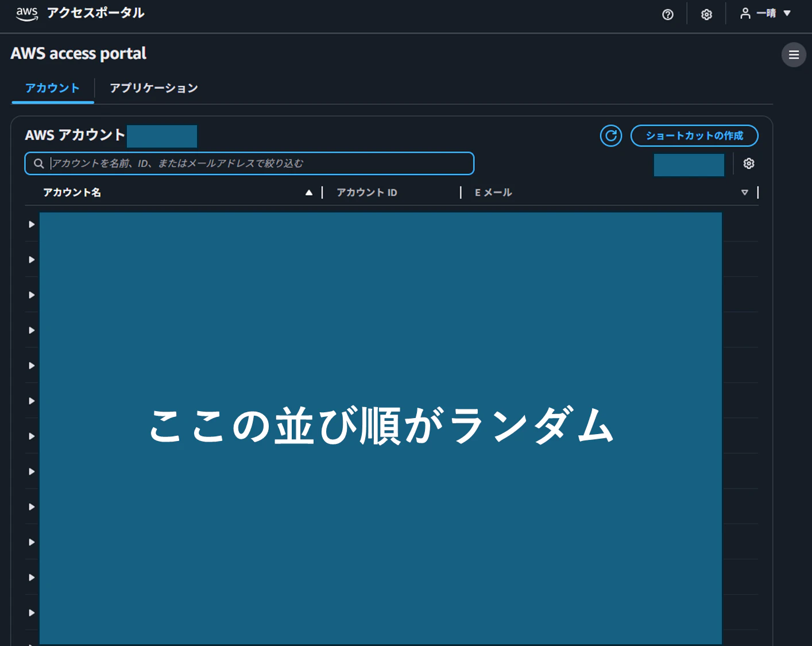Click the アクセスポータル header title

point(95,13)
